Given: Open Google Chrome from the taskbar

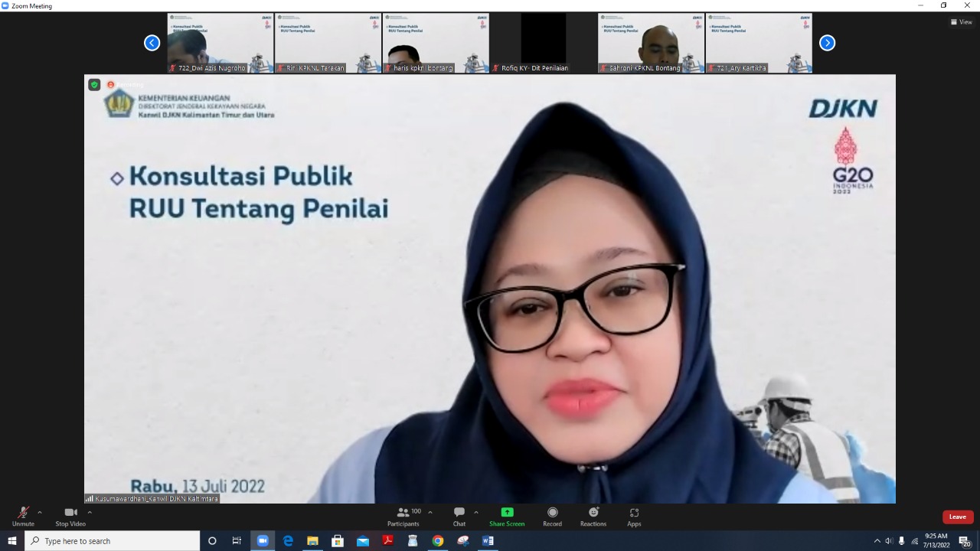Looking at the screenshot, I should (x=437, y=541).
